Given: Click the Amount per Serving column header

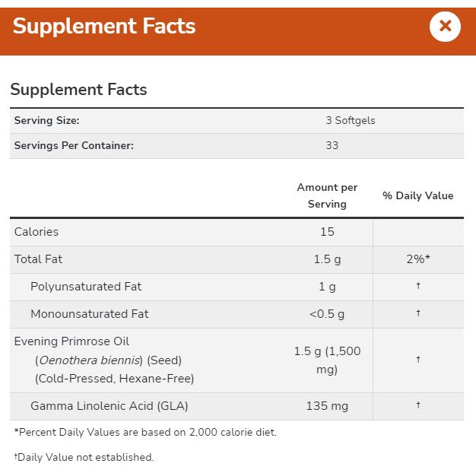Looking at the screenshot, I should pyautogui.click(x=327, y=195).
